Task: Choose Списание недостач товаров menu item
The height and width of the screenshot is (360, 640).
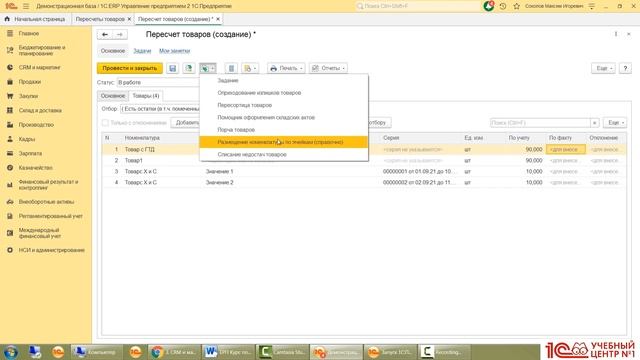Action: click(284, 154)
